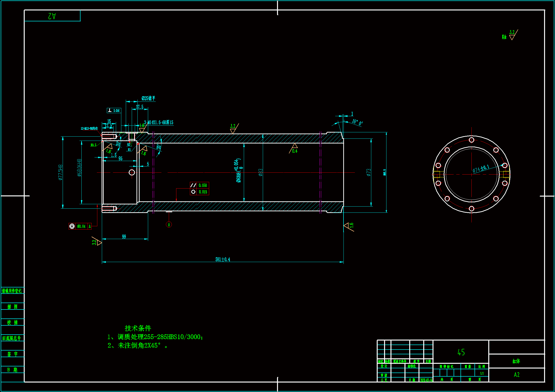Select the 设计 title block cell
The height and width of the screenshot is (392, 555).
(x=384, y=366)
